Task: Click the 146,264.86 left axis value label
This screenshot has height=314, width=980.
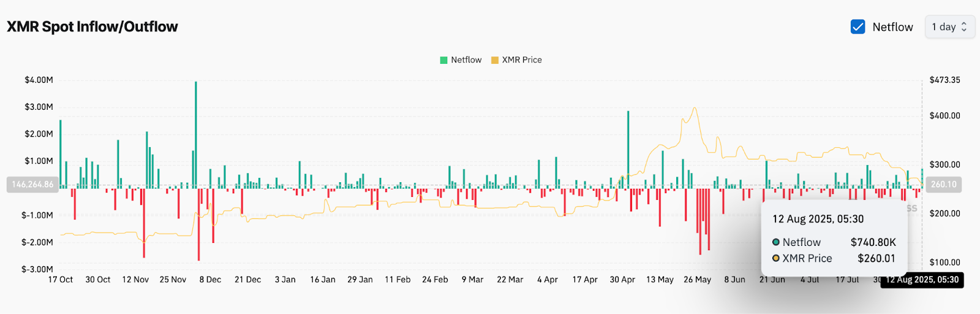Action: click(32, 185)
